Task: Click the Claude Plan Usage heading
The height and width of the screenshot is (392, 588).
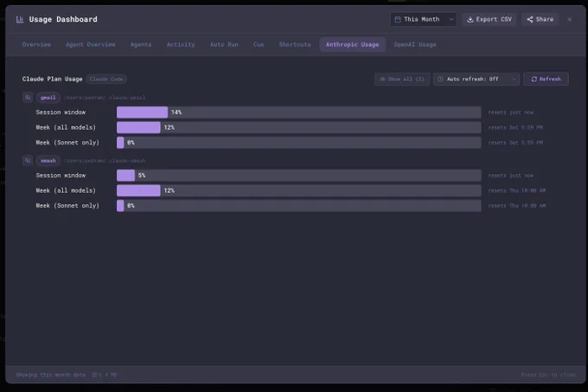Action: [52, 79]
